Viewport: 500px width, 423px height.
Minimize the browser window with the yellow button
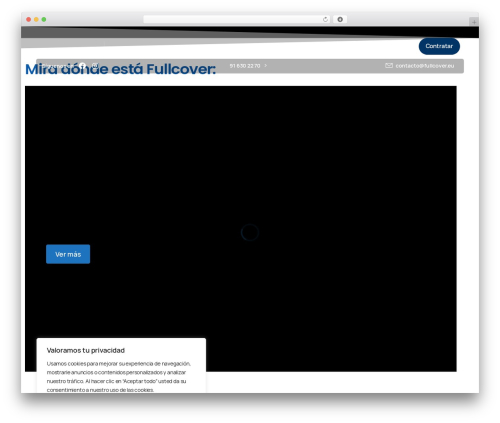click(36, 19)
